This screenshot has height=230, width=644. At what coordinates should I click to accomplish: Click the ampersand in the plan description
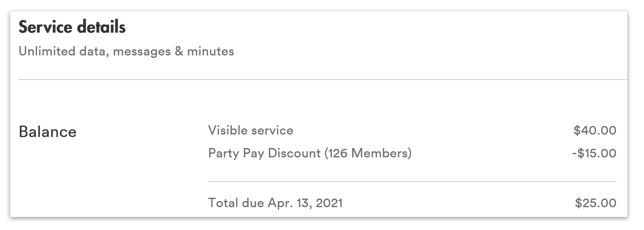pyautogui.click(x=179, y=51)
